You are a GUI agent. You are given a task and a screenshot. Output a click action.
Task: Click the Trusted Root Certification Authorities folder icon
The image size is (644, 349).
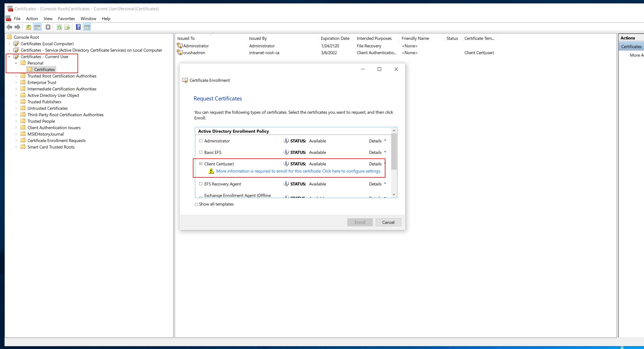23,76
